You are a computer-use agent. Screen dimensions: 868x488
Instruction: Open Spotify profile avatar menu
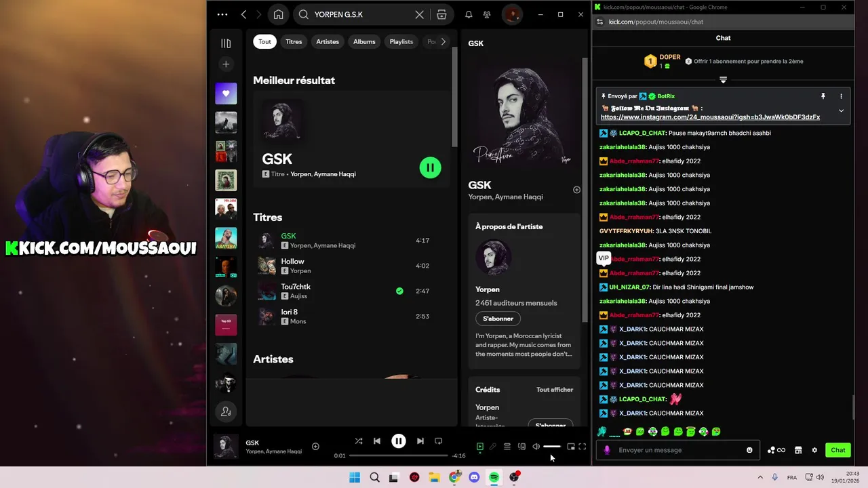click(512, 14)
